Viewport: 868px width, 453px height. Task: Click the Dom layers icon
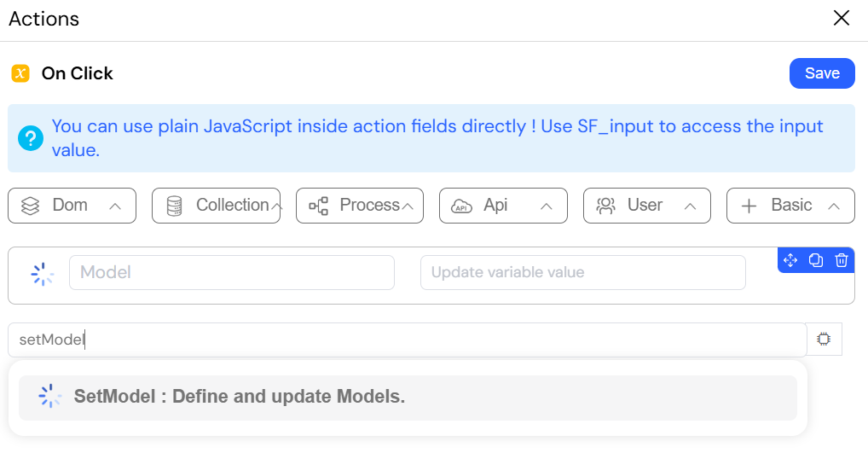(x=31, y=206)
